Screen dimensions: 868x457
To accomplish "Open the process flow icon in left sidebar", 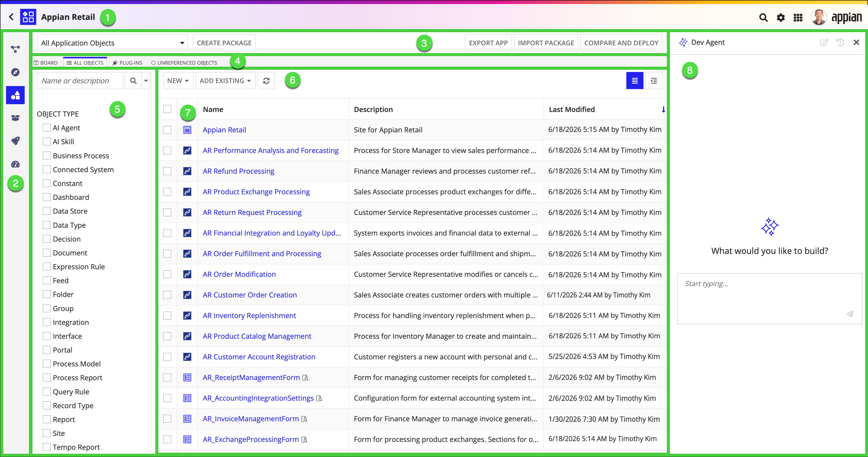I will [16, 49].
